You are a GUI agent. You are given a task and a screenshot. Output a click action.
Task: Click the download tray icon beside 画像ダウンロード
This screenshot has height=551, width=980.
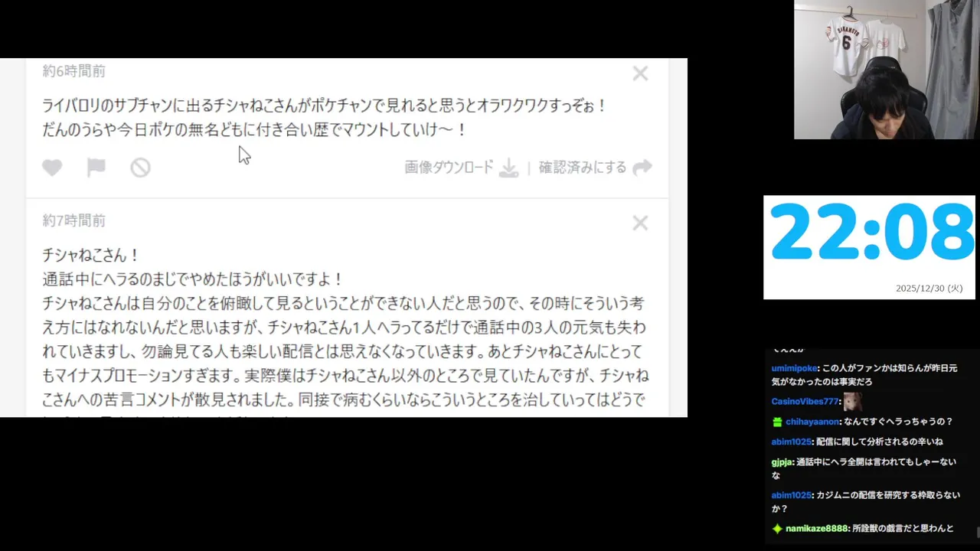(x=509, y=168)
